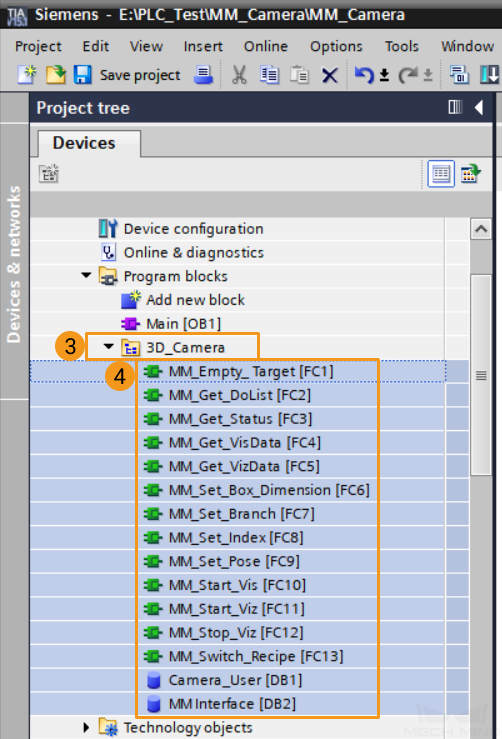This screenshot has width=502, height=739.
Task: Select MM_Get_VizData [FC5]
Action: pyautogui.click(x=244, y=466)
